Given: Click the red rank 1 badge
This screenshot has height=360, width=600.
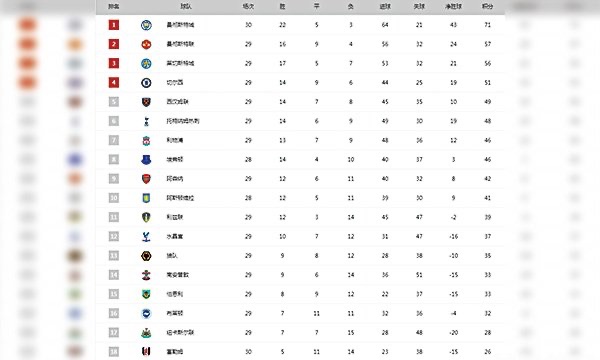Looking at the screenshot, I should 114,25.
